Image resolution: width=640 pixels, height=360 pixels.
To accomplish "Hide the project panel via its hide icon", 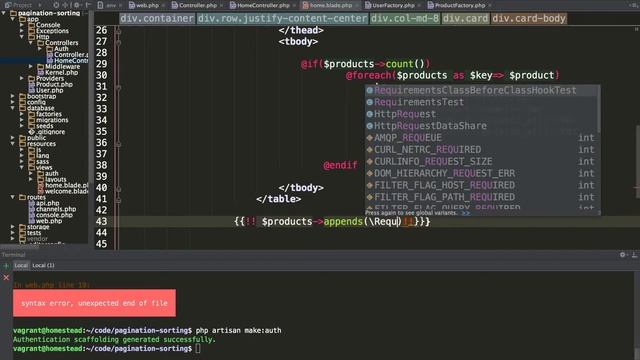I will (88, 5).
